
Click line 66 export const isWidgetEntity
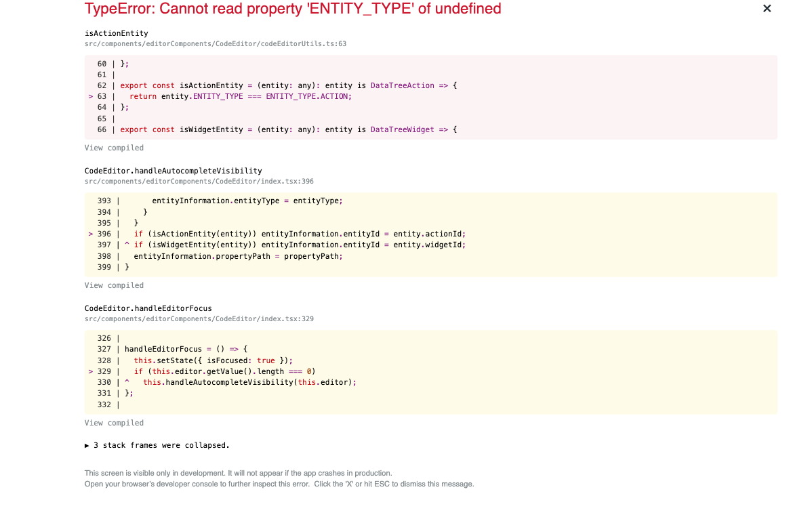[289, 129]
